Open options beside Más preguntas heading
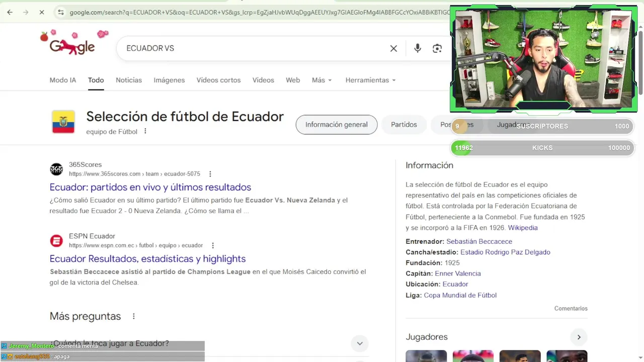The height and width of the screenshot is (362, 644). 134,316
